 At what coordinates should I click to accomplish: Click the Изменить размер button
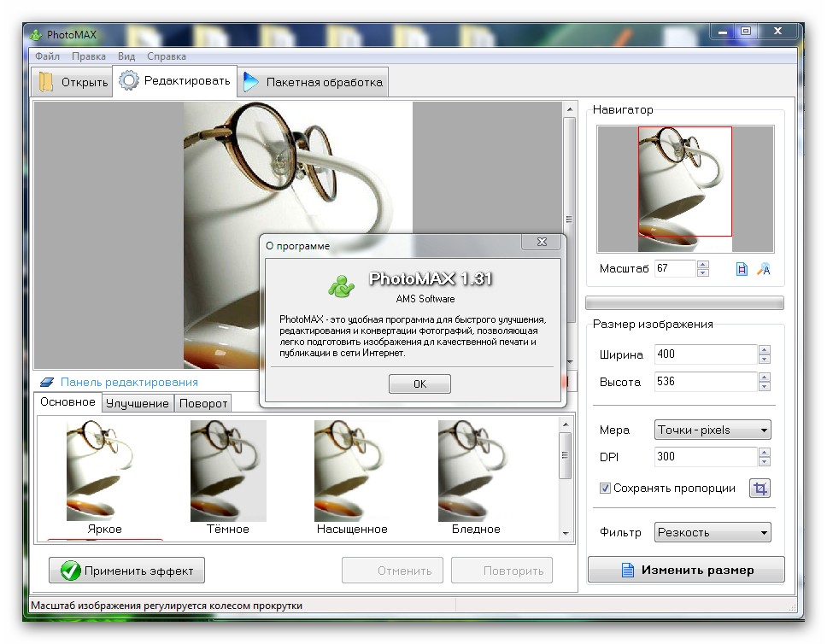coord(686,570)
